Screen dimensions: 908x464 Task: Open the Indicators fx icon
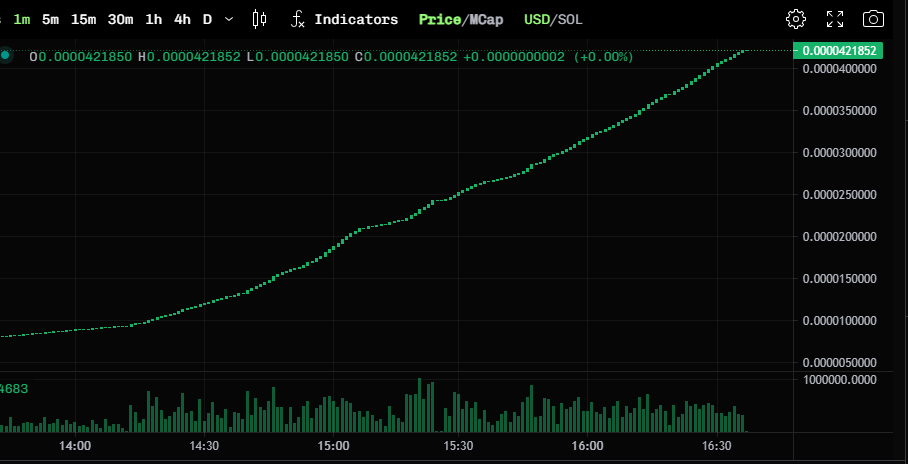[298, 20]
